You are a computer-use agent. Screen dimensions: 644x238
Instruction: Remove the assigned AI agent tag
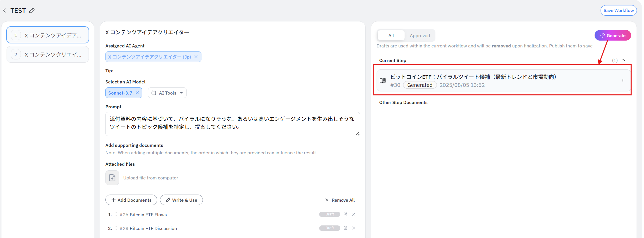(x=196, y=57)
